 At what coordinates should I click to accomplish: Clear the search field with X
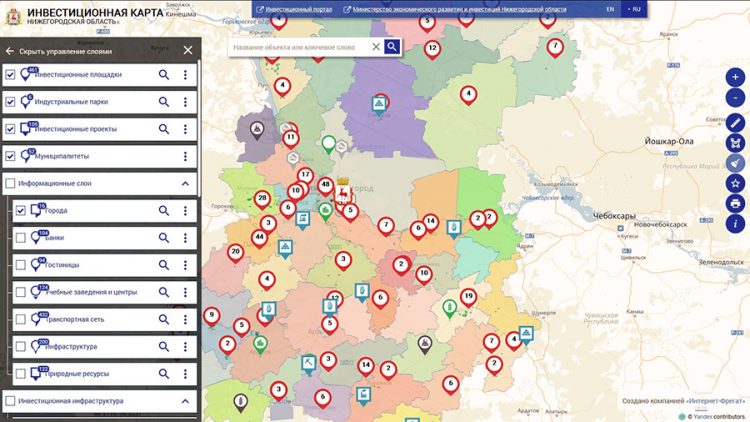[376, 46]
